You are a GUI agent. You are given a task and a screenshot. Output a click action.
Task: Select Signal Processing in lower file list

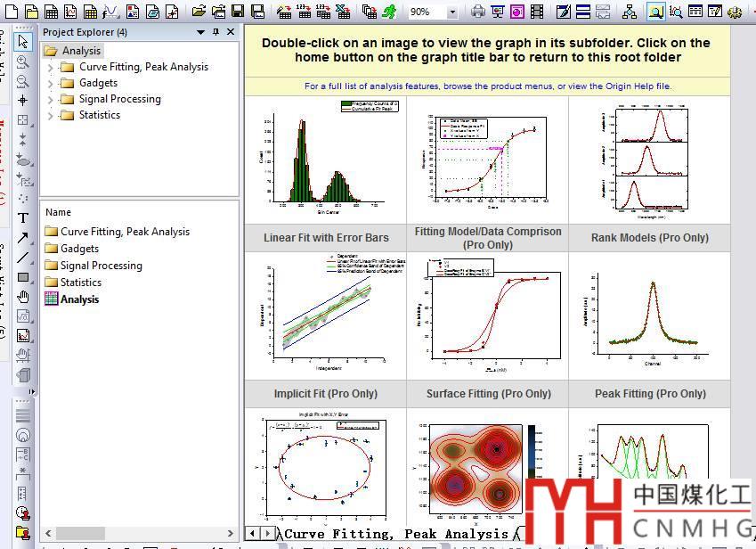coord(93,266)
